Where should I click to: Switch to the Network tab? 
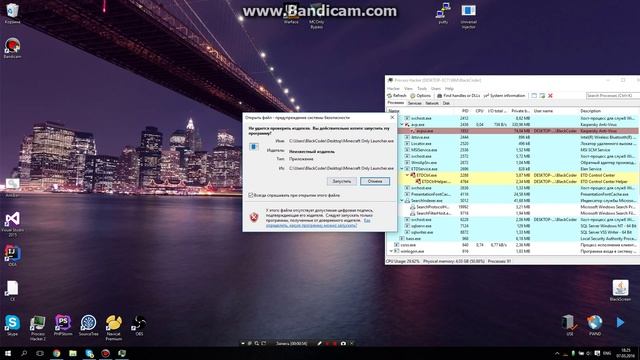pyautogui.click(x=432, y=103)
